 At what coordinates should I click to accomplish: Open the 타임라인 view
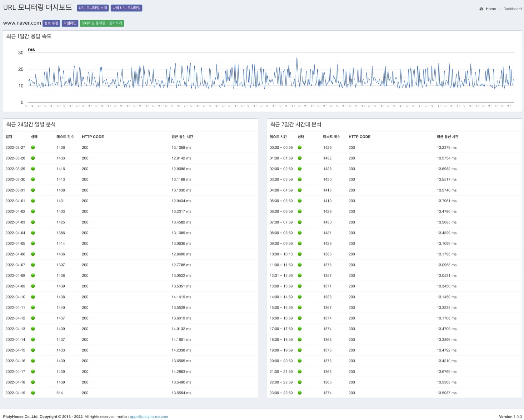[x=70, y=23]
